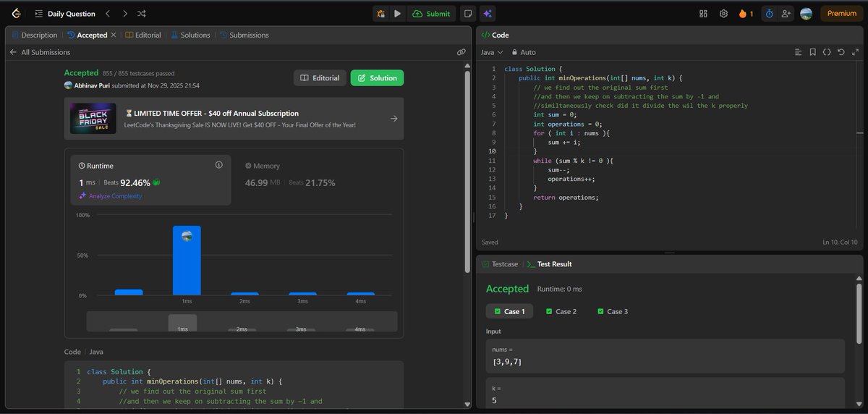
Task: Click the streak flame counter
Action: click(746, 13)
